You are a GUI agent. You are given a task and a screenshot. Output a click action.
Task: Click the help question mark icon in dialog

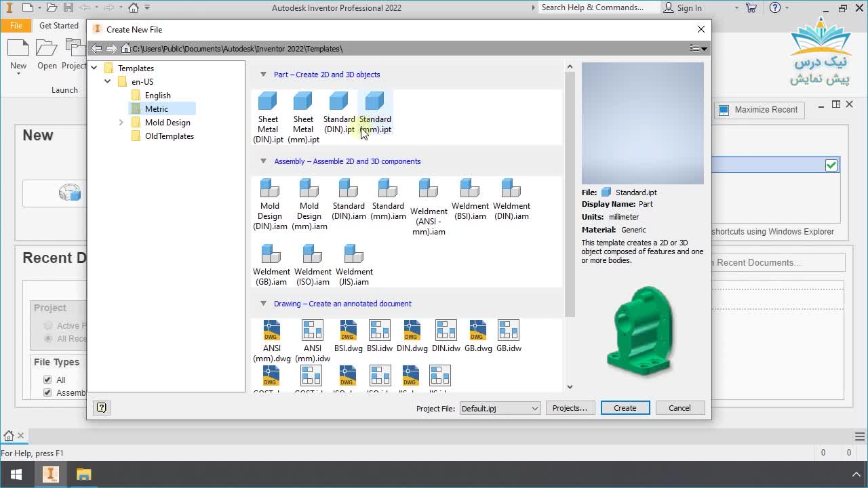coord(102,407)
